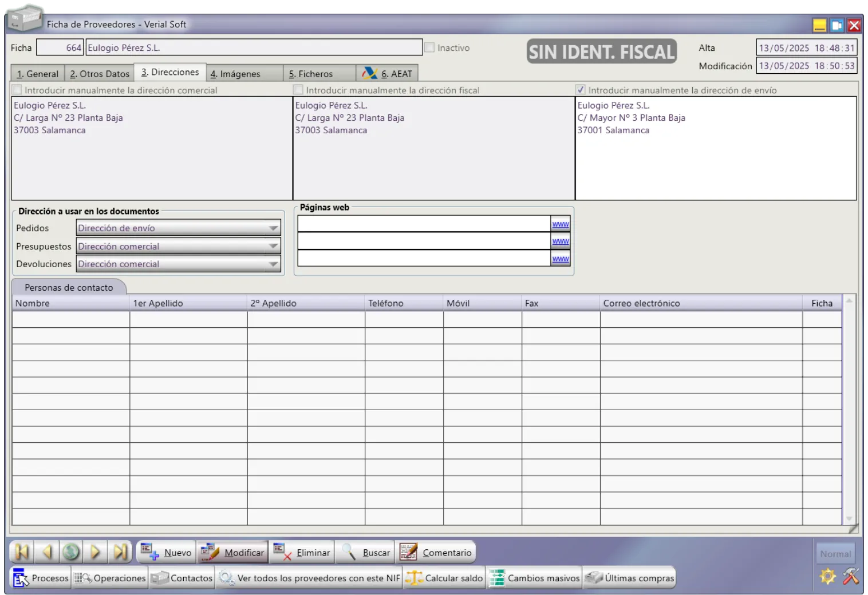Jump to the last supplier record

click(x=120, y=552)
